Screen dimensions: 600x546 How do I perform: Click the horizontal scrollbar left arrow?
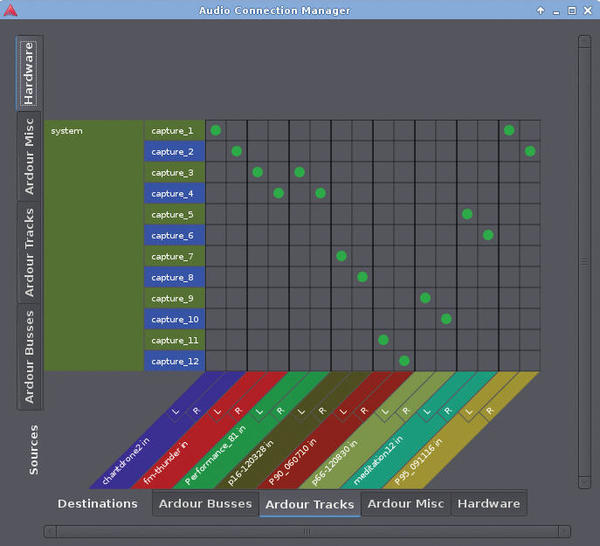(50, 531)
